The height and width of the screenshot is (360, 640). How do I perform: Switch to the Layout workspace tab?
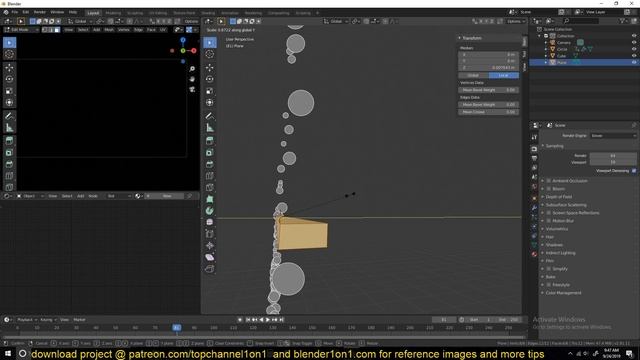coord(93,13)
